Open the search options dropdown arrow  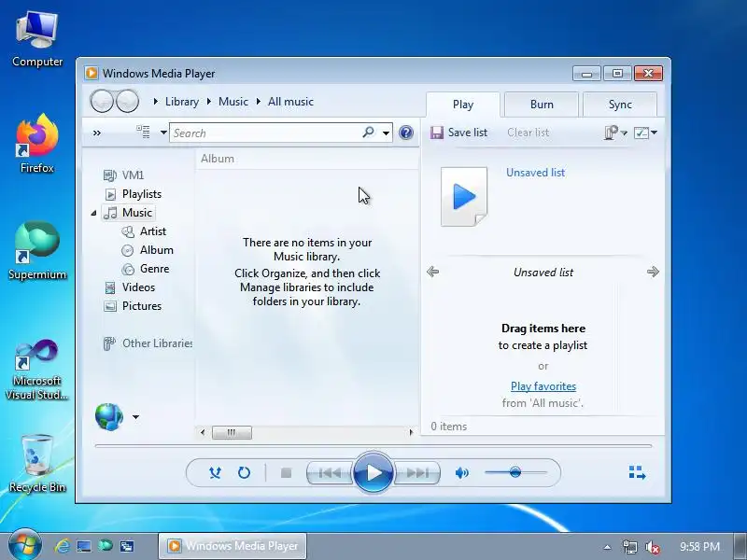click(x=386, y=133)
